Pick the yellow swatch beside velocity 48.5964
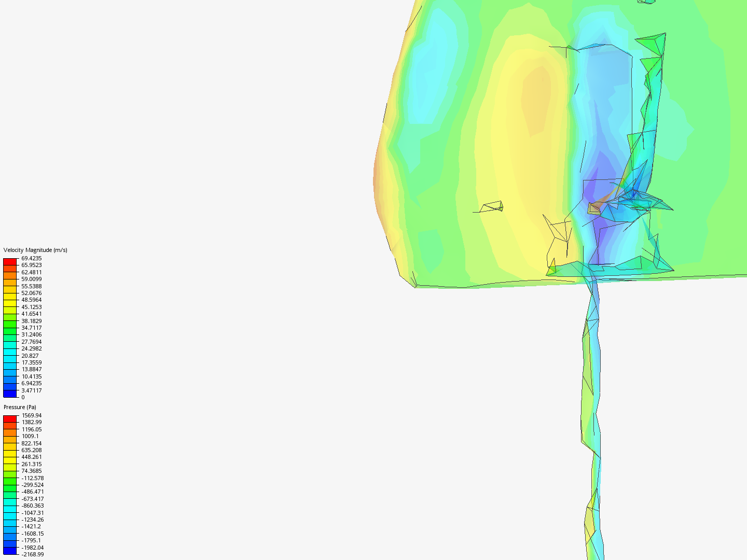This screenshot has height=560, width=747. (10, 303)
